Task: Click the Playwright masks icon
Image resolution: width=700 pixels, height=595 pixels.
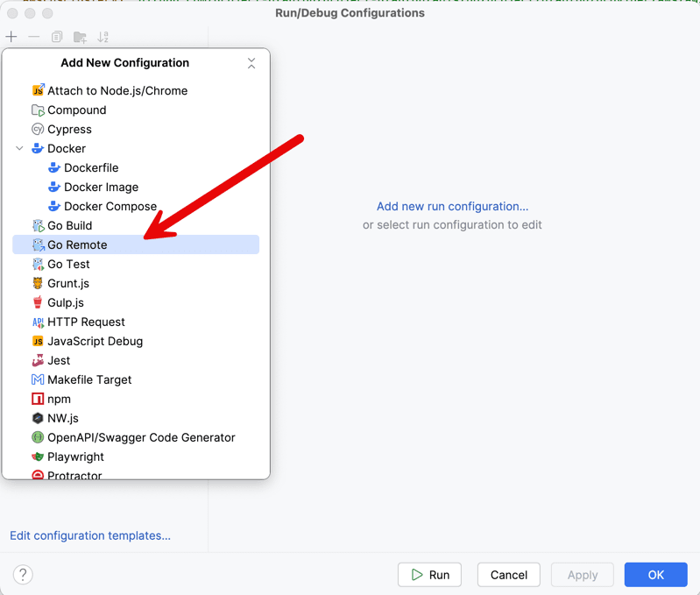Action: click(x=38, y=457)
